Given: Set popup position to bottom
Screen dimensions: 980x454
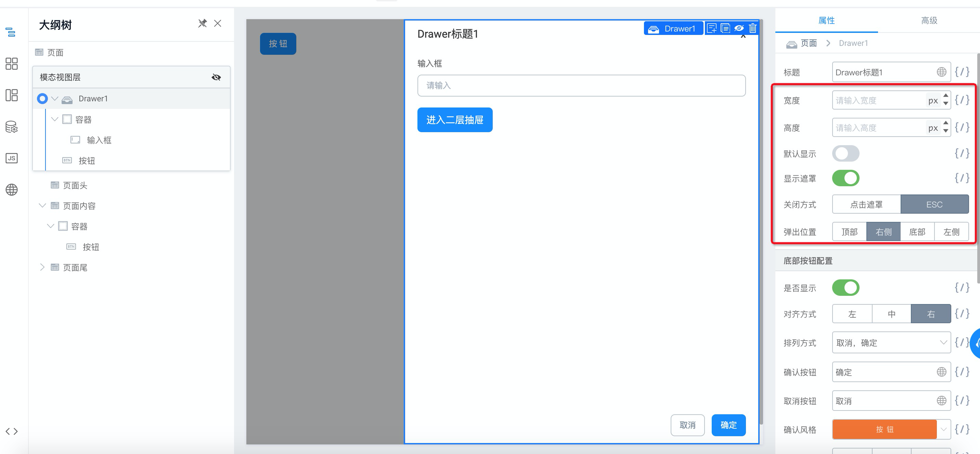Looking at the screenshot, I should click(x=917, y=232).
